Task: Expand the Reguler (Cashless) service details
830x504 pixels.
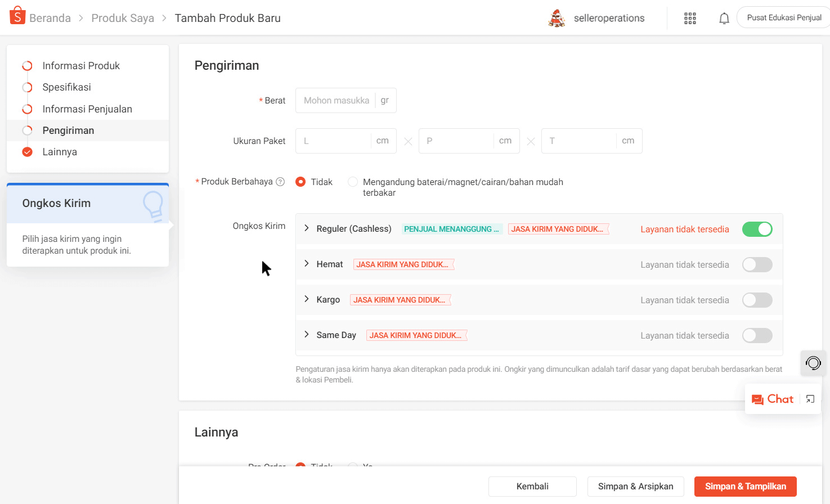Action: (307, 229)
